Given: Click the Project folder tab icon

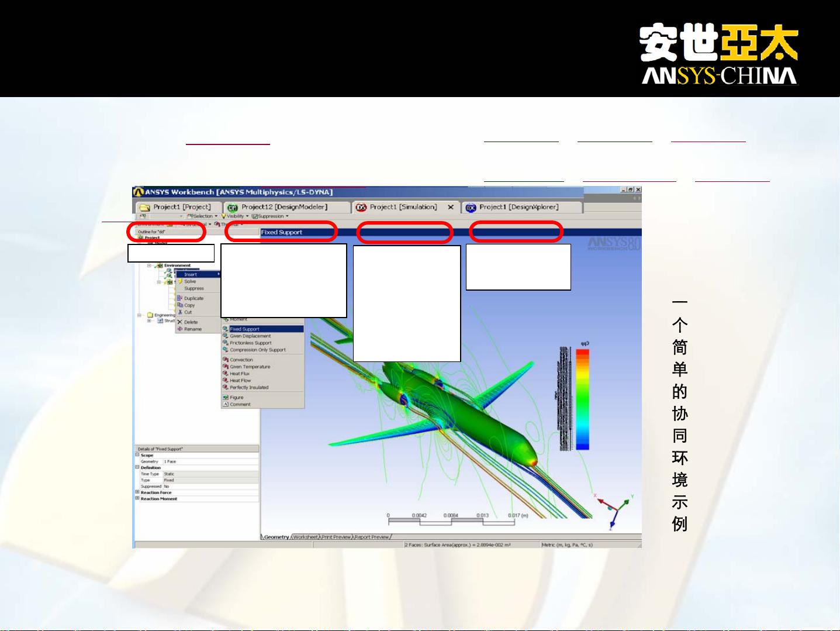Looking at the screenshot, I should (144, 208).
